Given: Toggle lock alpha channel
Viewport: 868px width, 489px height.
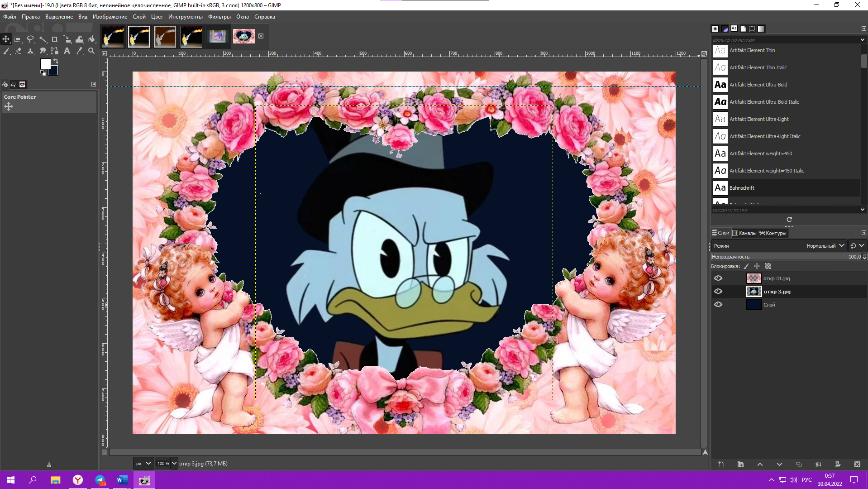Looking at the screenshot, I should click(768, 266).
